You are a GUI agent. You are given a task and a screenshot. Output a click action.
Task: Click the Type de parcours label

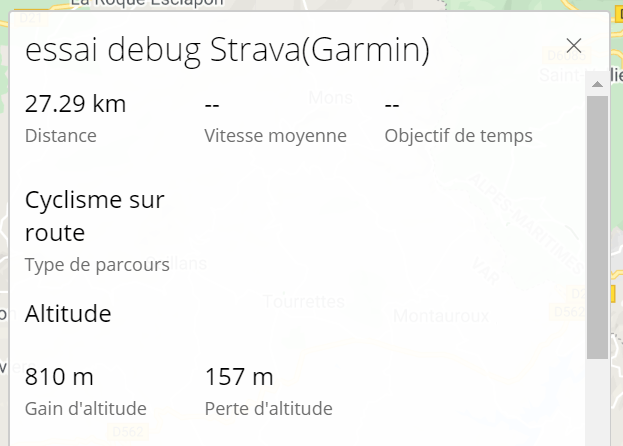pos(97,265)
